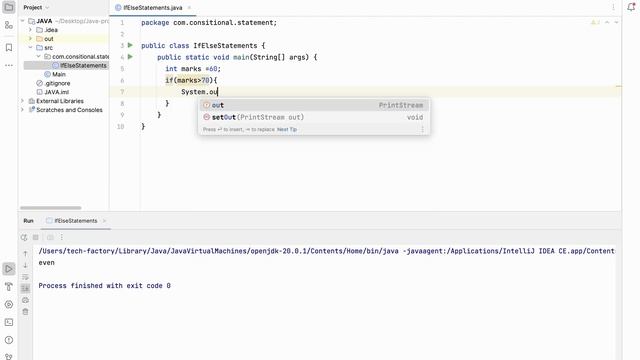Open the Project tool window icon
Viewport: 640px width, 360px height.
(x=9, y=7)
